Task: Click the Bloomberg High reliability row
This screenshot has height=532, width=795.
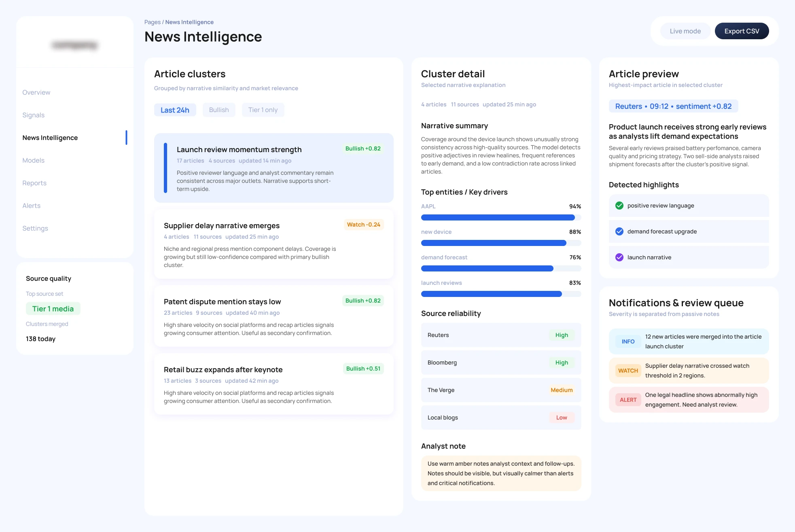Action: tap(501, 362)
